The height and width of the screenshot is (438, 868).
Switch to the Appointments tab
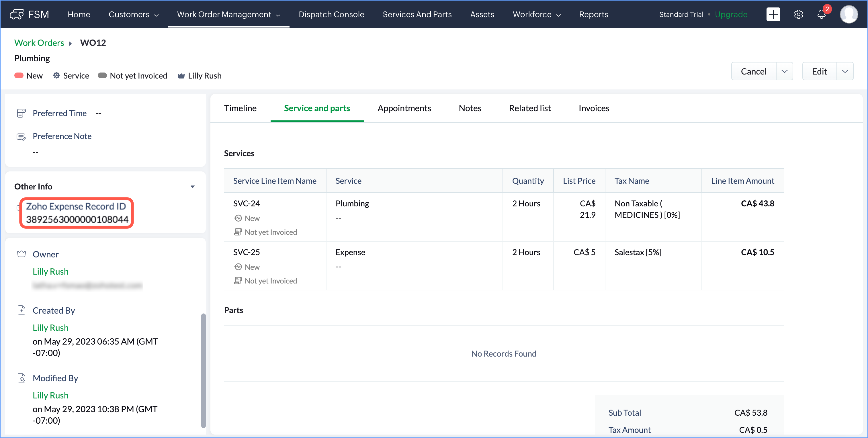click(x=404, y=108)
